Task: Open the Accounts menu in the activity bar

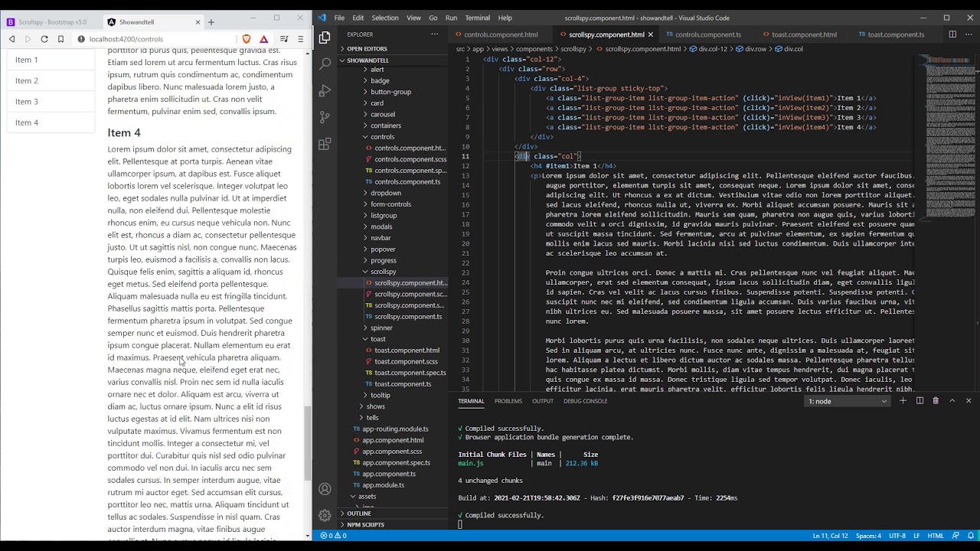Action: (325, 490)
